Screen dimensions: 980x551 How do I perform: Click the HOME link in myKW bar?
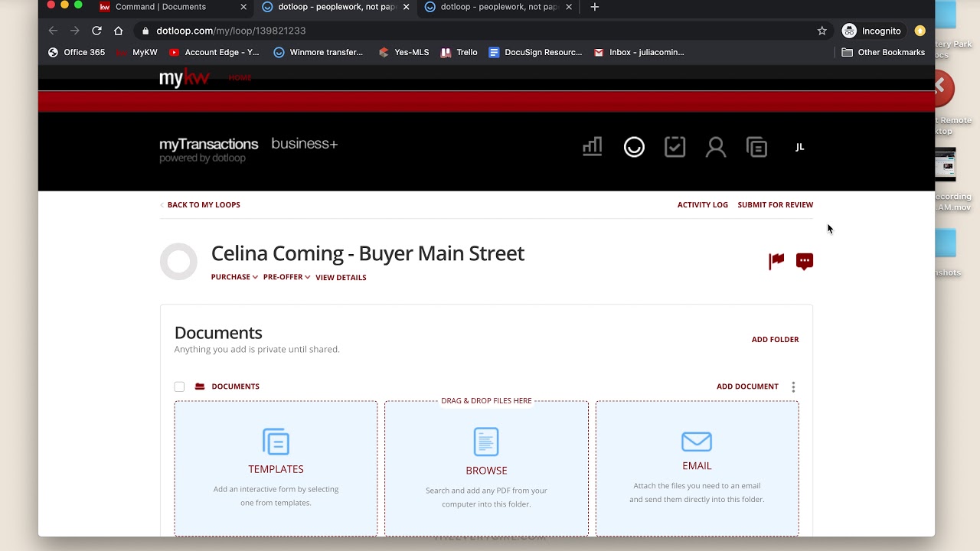tap(240, 77)
